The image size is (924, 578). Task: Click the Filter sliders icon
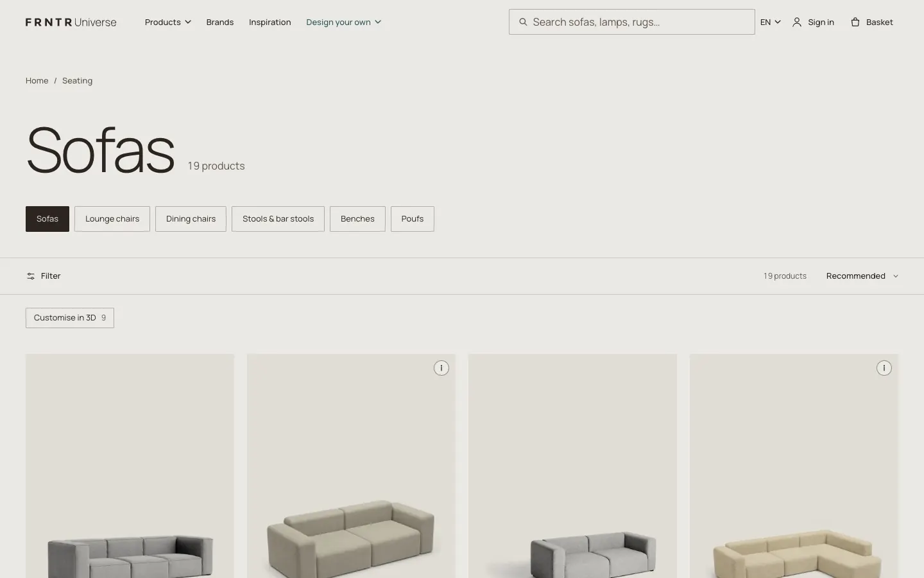31,276
